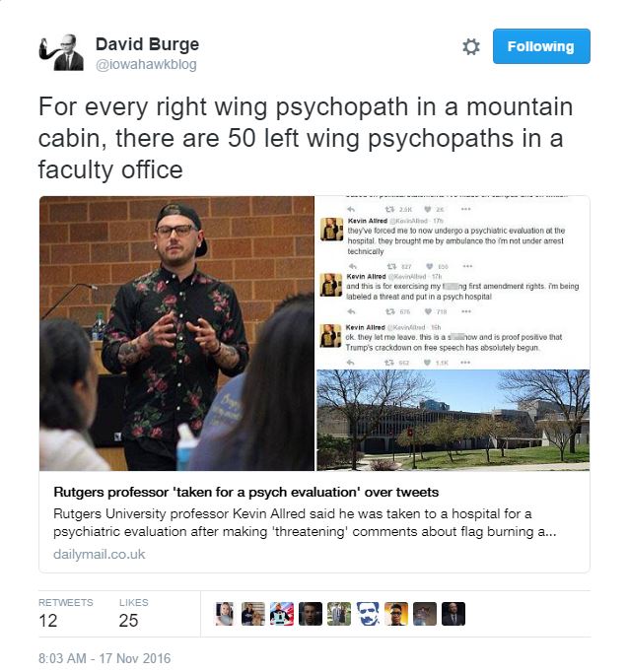Open the last liker avatar in suit
628x672 pixels.
(x=454, y=614)
